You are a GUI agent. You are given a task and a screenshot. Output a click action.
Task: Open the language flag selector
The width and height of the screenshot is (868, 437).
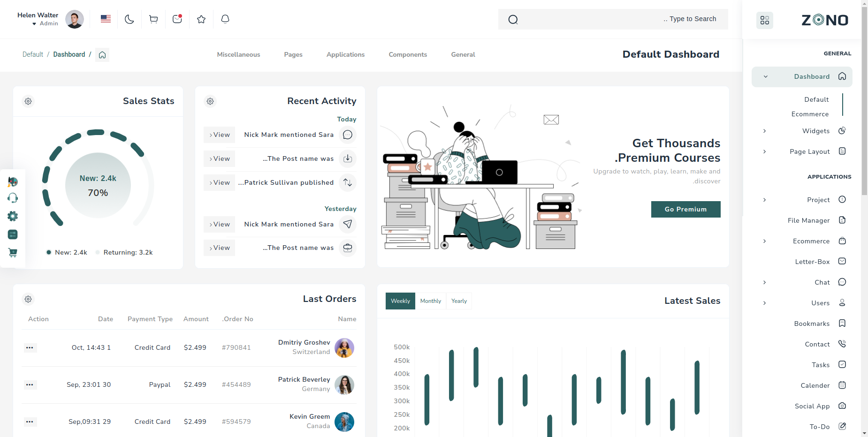click(x=106, y=19)
